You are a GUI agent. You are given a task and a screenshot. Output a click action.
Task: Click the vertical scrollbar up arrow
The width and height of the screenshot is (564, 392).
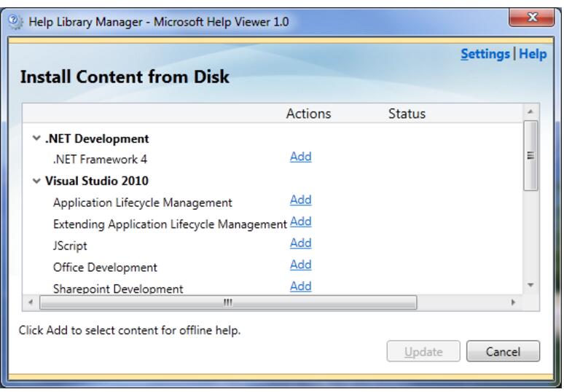point(530,112)
